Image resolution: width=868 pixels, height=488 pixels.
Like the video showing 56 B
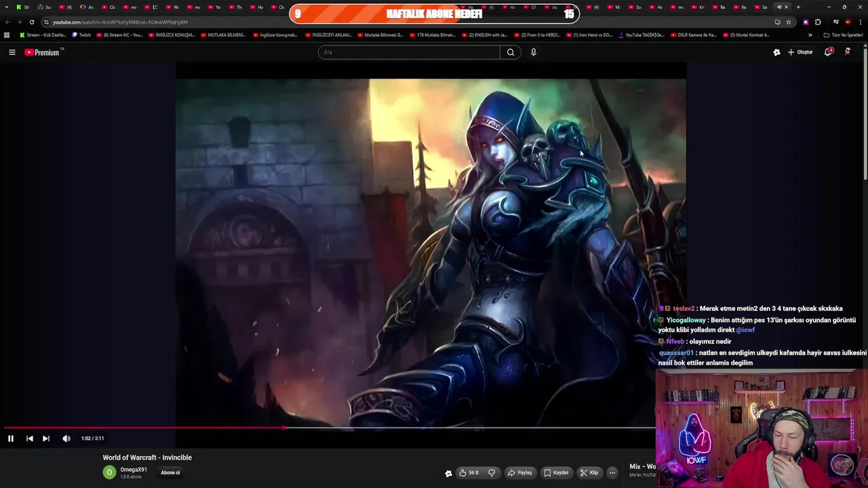[469, 472]
